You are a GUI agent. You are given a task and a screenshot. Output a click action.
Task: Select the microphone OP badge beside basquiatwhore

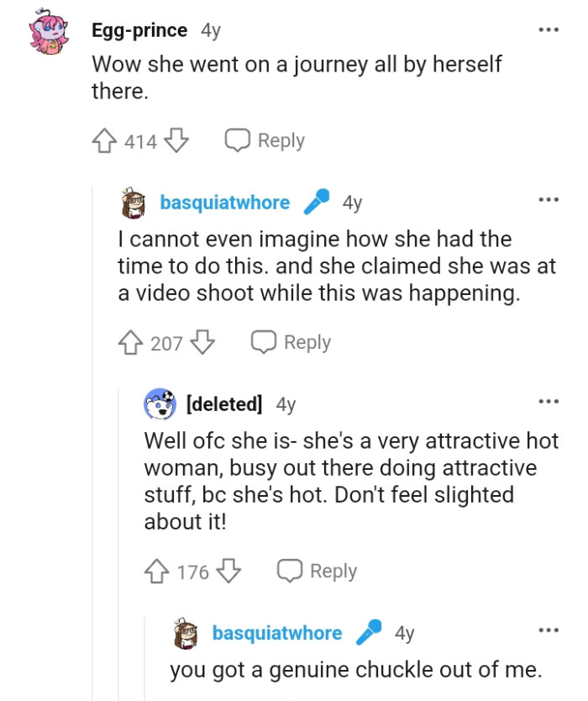pyautogui.click(x=316, y=200)
